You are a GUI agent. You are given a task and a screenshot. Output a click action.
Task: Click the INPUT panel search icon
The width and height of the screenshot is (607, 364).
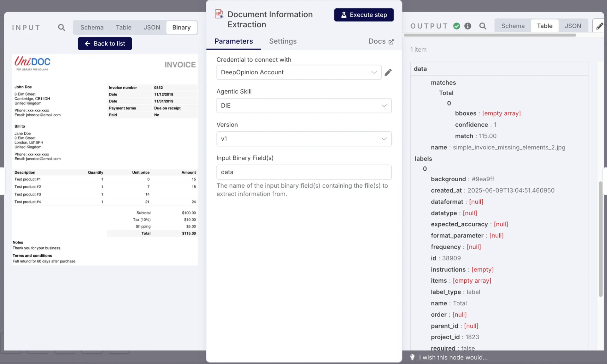tap(62, 28)
